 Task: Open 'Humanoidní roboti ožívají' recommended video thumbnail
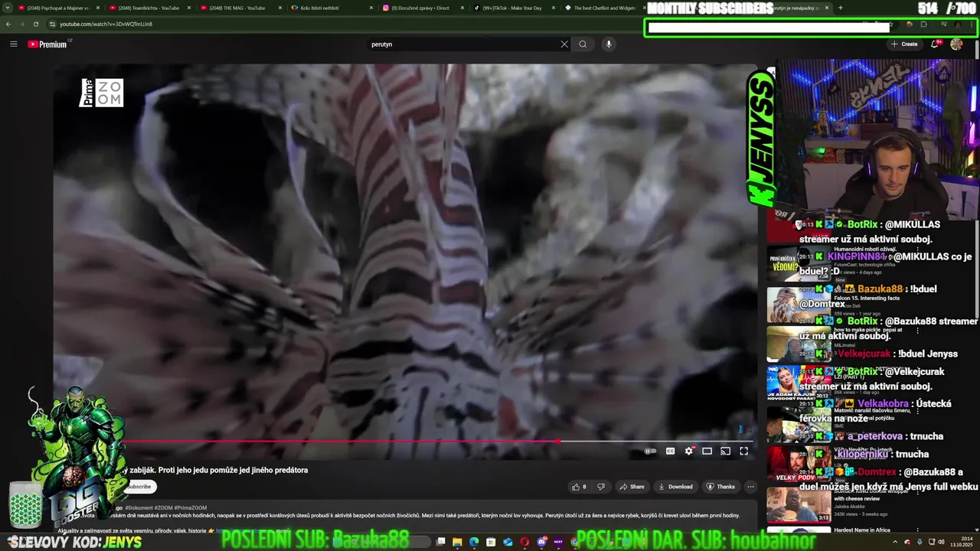(x=799, y=264)
